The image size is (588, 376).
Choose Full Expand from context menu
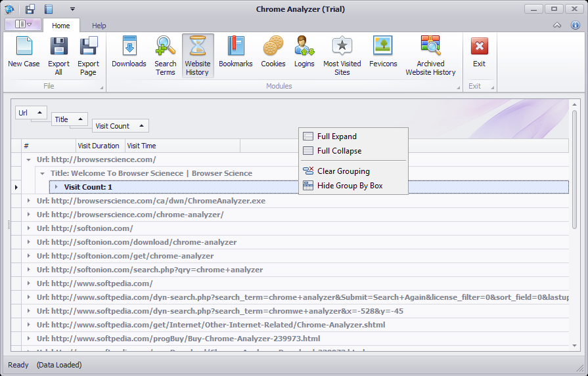[353, 136]
